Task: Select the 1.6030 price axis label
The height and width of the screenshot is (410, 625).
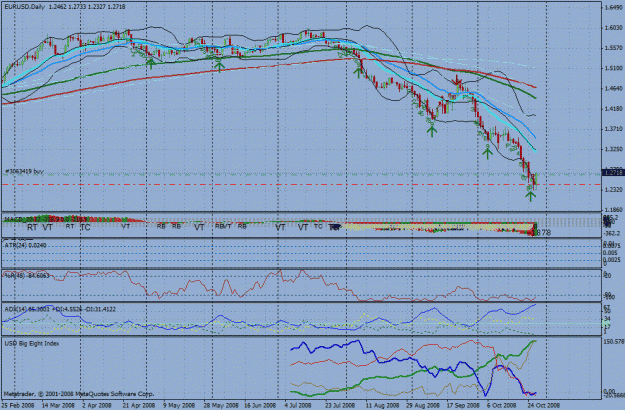Action: 613,28
